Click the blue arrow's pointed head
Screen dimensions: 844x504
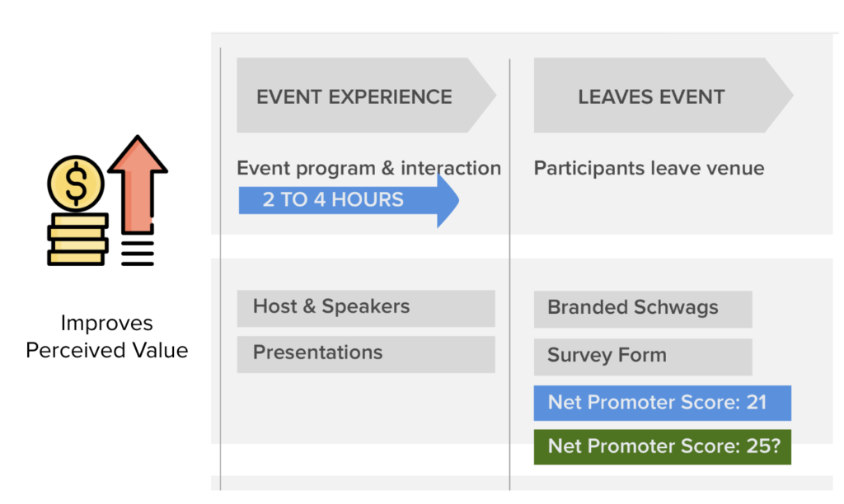448,200
